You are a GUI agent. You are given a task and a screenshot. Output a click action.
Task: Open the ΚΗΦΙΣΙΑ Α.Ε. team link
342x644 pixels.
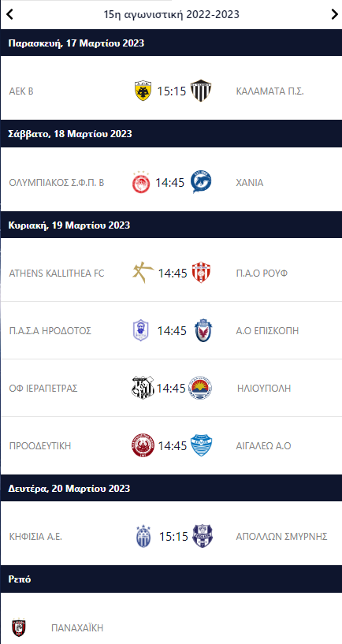pyautogui.click(x=35, y=537)
